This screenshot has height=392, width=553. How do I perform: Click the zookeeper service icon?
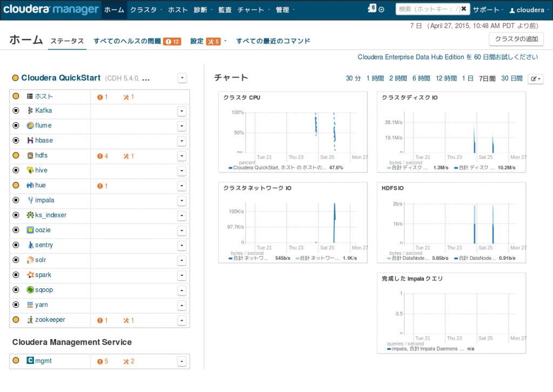pyautogui.click(x=30, y=320)
